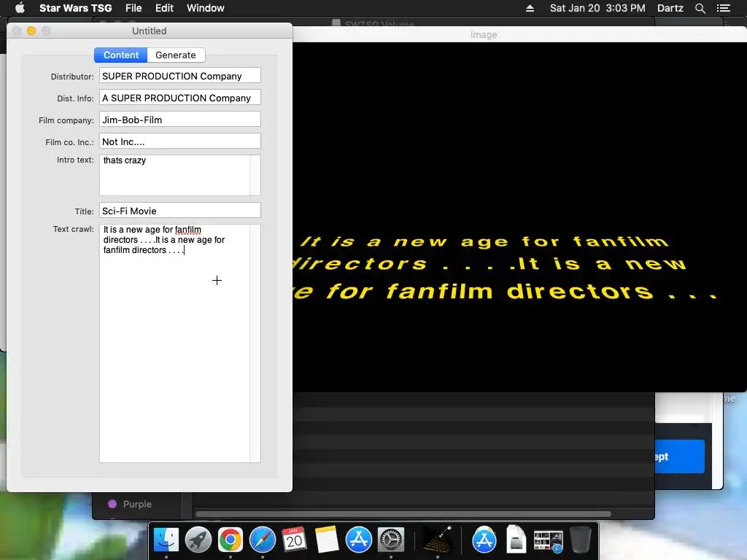Minimize the Untitled window

pos(31,31)
